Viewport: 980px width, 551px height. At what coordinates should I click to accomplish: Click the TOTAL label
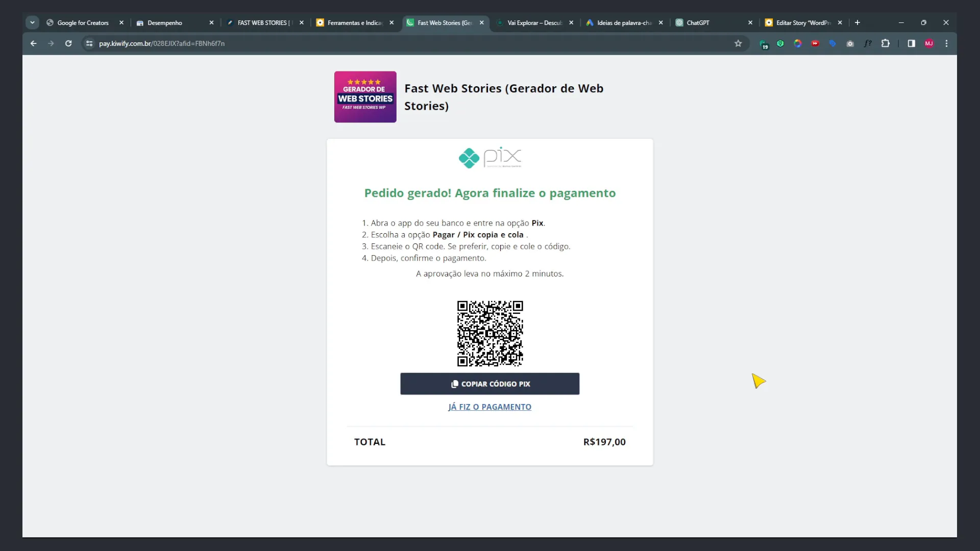tap(370, 442)
